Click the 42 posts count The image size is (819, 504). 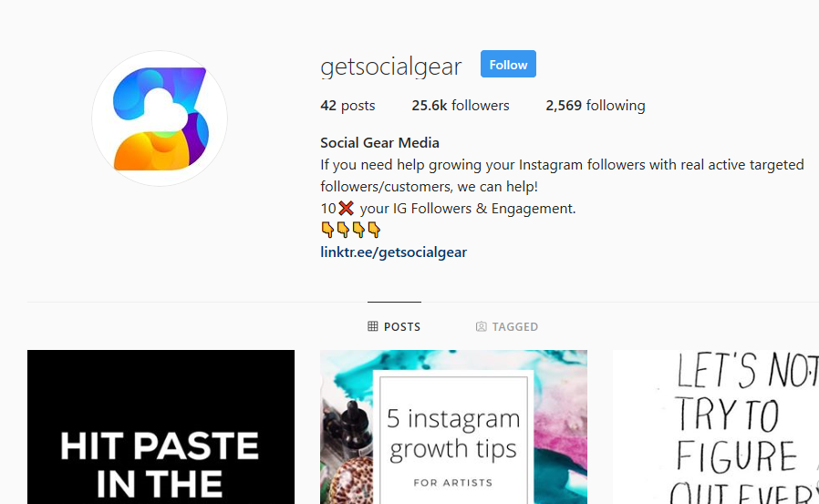tap(347, 106)
